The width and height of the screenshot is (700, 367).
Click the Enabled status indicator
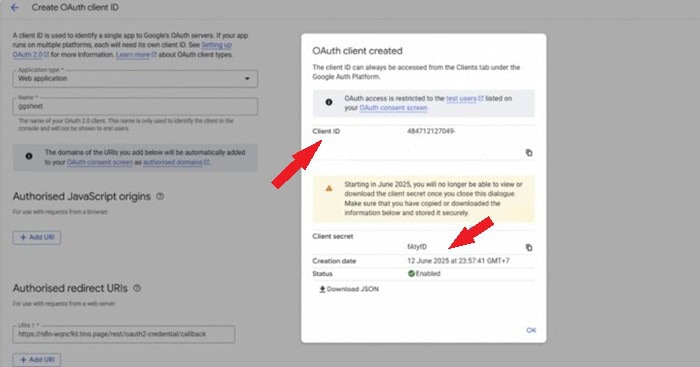click(x=424, y=273)
